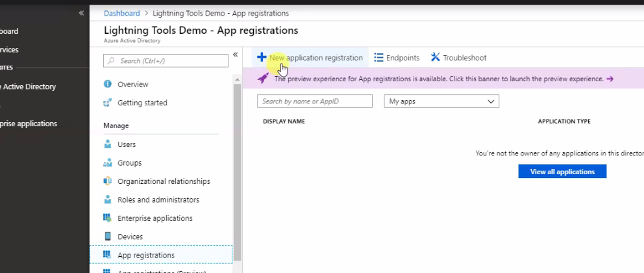Click 'prise applications' in the far-left sidebar
This screenshot has width=644, height=273.
29,123
